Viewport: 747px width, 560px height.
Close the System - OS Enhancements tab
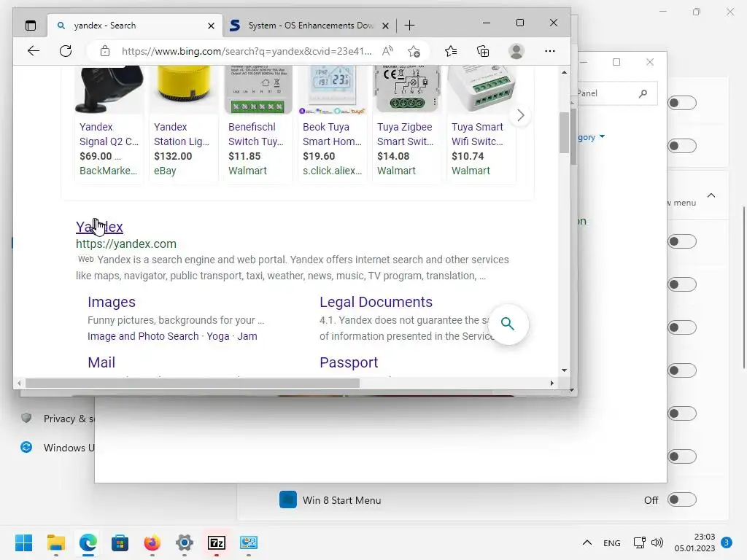(x=385, y=26)
